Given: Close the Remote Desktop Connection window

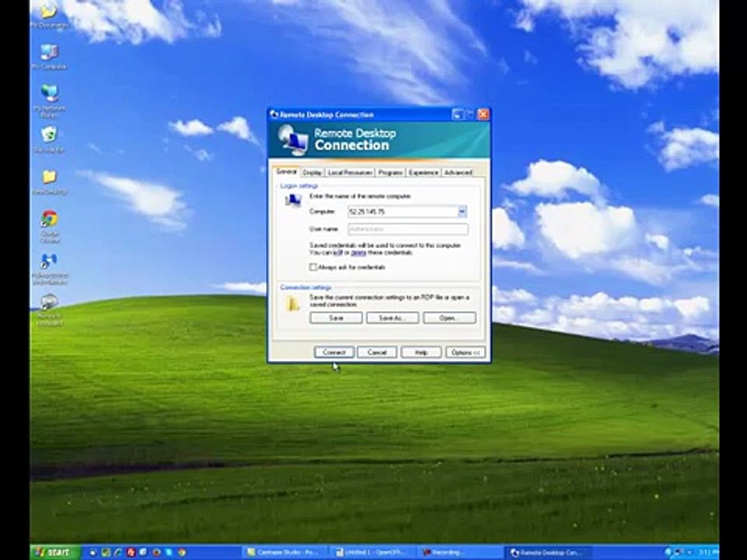Looking at the screenshot, I should pyautogui.click(x=483, y=114).
